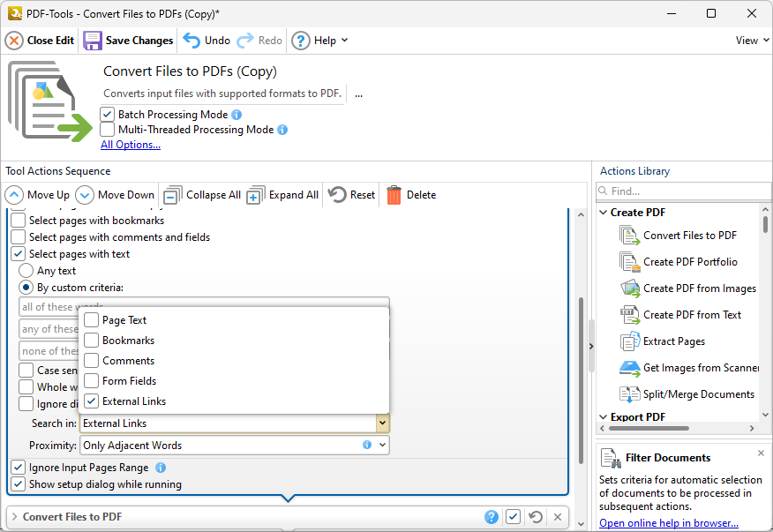Click the Actions Library horizontal scrollbar
This screenshot has width=773, height=532.
649,429
